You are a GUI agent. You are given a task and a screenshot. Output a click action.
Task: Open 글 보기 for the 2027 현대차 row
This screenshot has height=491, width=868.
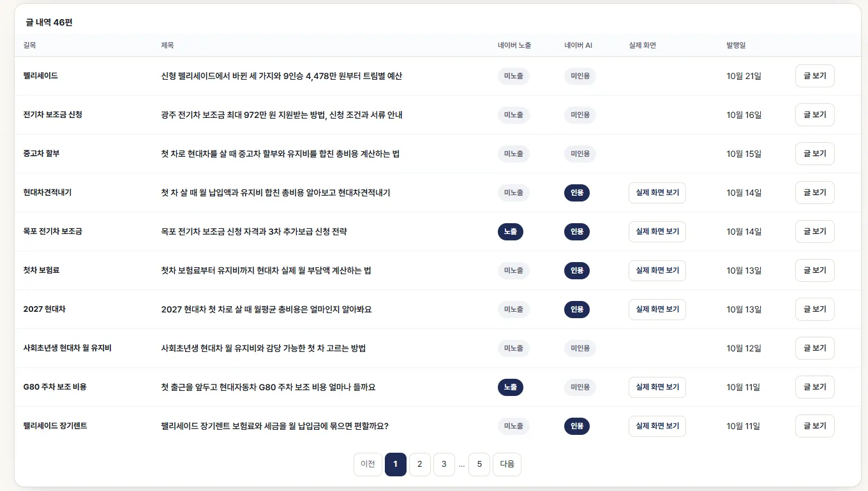point(814,309)
